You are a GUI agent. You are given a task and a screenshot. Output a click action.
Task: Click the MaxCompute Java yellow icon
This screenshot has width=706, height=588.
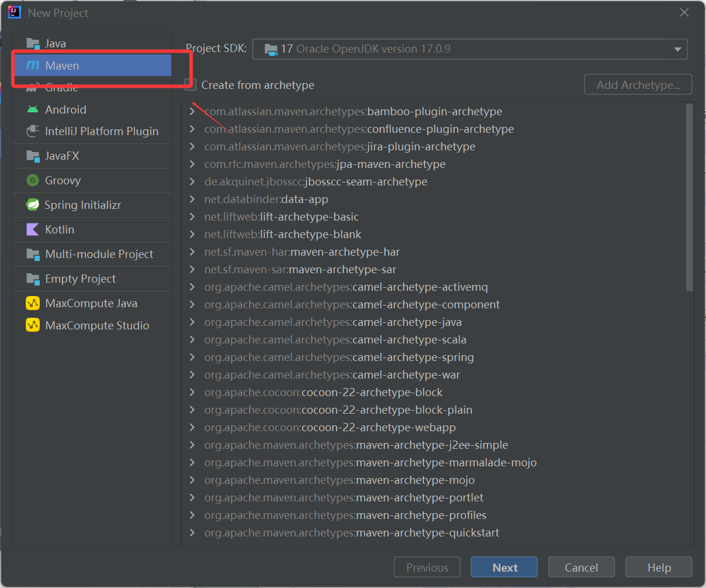(33, 303)
